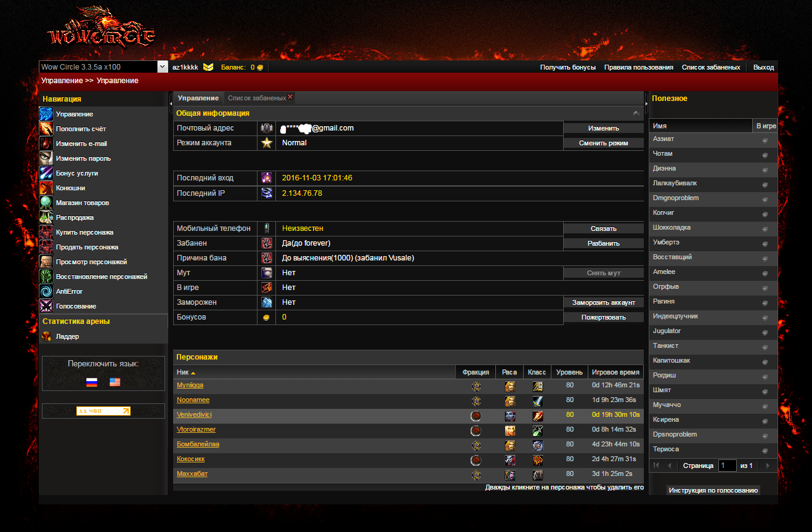Close the Список забаненых tab

290,97
